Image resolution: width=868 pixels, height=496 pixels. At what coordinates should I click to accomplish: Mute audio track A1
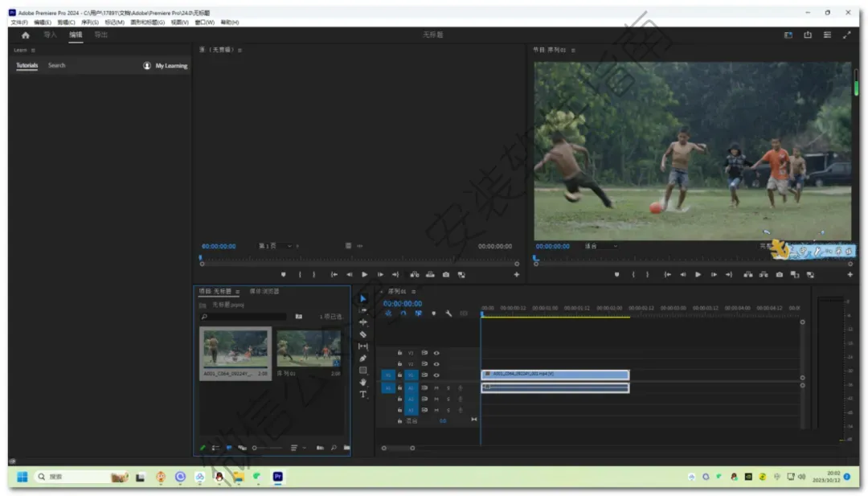[436, 388]
